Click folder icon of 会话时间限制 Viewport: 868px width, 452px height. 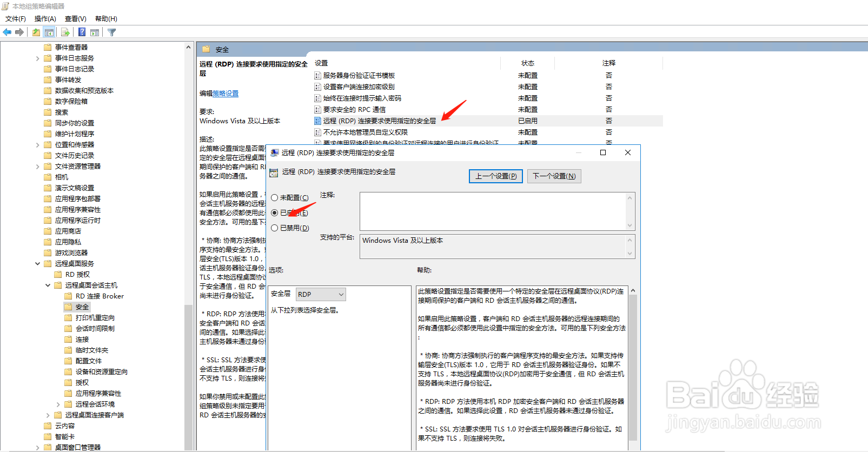(x=68, y=328)
